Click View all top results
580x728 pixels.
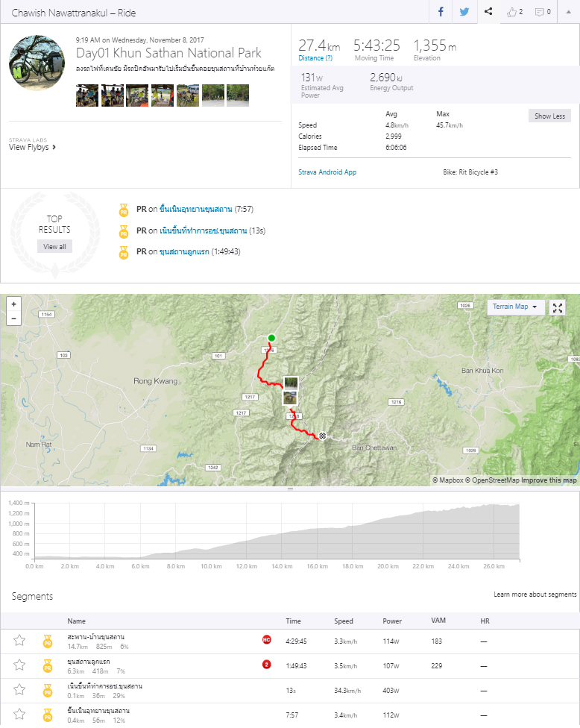point(54,247)
